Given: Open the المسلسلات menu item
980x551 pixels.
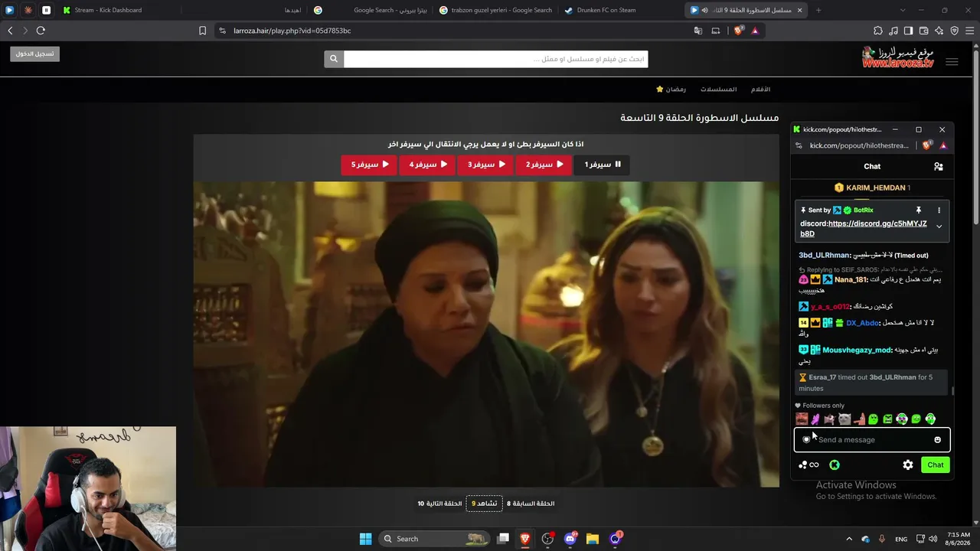Looking at the screenshot, I should [x=718, y=90].
